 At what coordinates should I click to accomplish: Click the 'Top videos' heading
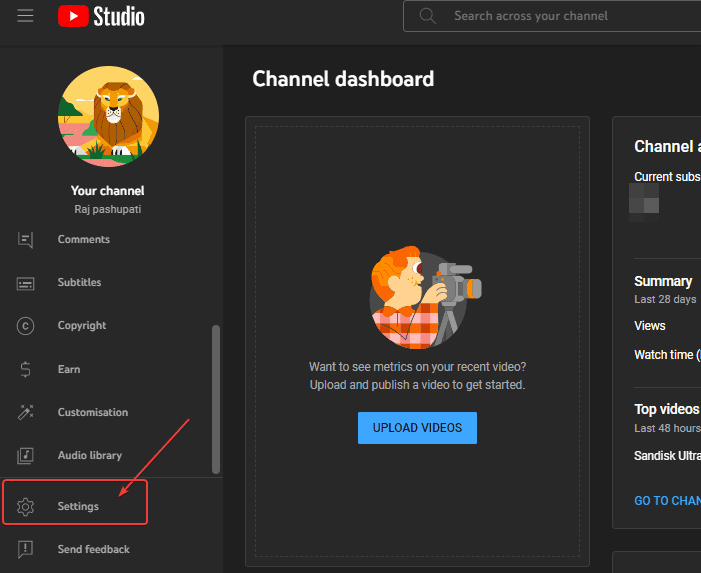click(667, 409)
